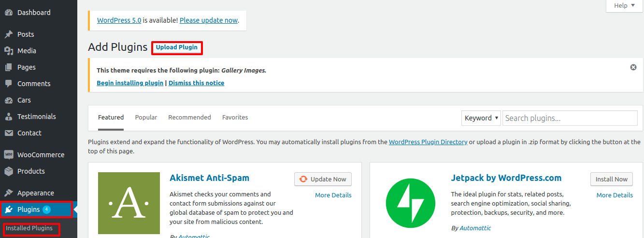Screen dimensions: 644x238
Task: Click the Begin installing plugin link
Action: click(x=130, y=83)
